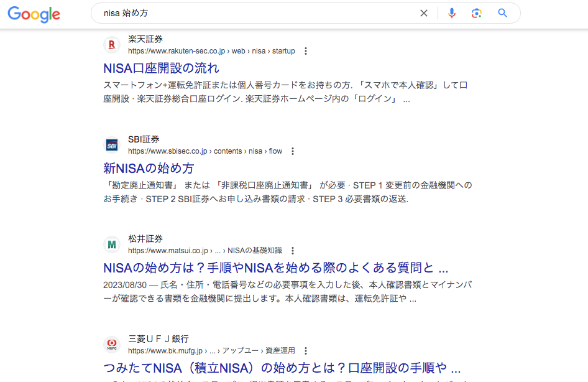Click the magnifier search button

502,13
